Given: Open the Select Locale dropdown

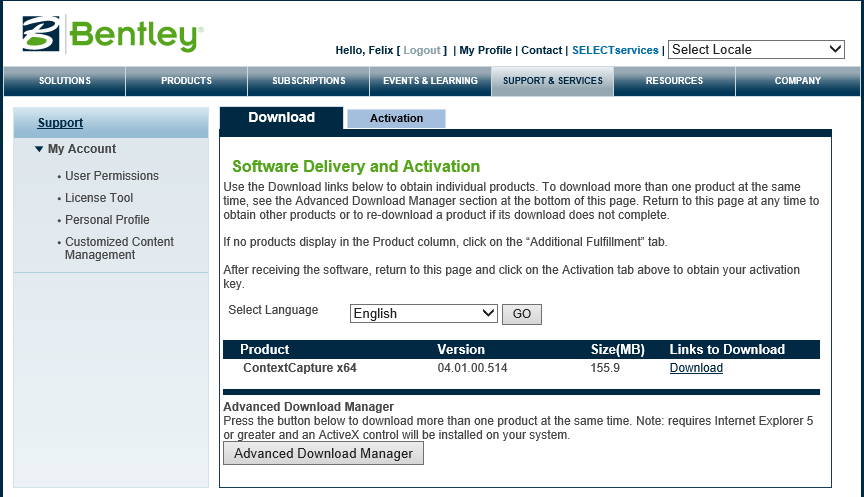Looking at the screenshot, I should pos(756,50).
